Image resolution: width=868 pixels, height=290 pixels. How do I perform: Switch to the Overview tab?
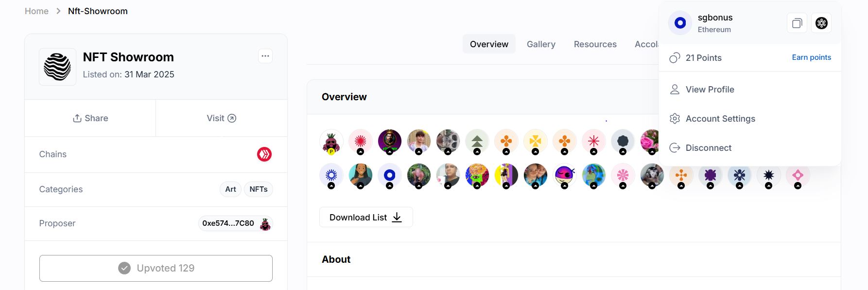pyautogui.click(x=489, y=44)
